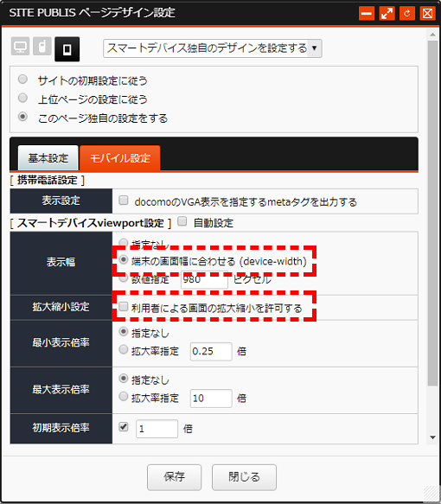This screenshot has width=441, height=504.
Task: Choose 上位ページの設定に従う radio option
Action: click(22, 98)
